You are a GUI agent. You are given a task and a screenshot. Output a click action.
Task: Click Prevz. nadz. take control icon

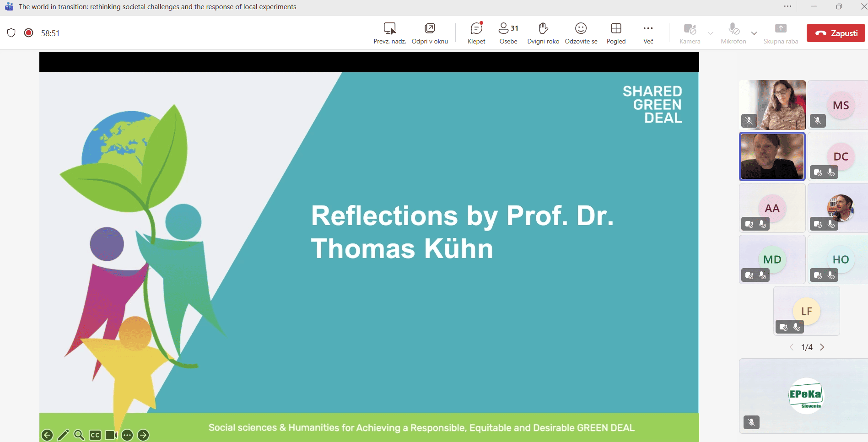click(x=390, y=33)
